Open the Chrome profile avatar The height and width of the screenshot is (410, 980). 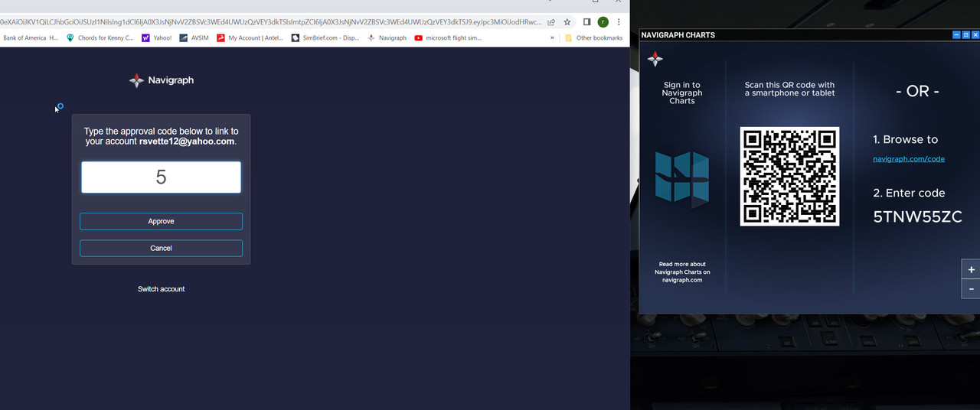coord(603,22)
